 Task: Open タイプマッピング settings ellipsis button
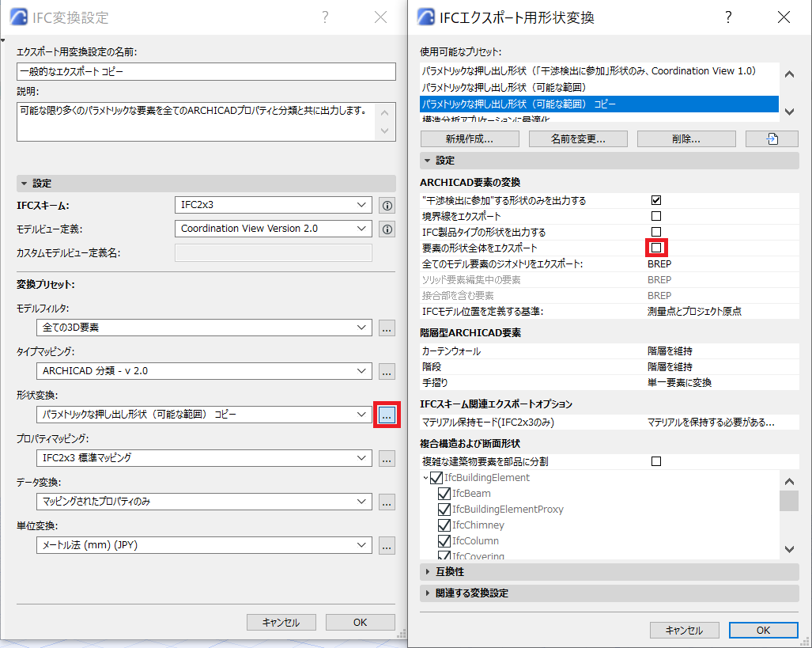[x=387, y=372]
